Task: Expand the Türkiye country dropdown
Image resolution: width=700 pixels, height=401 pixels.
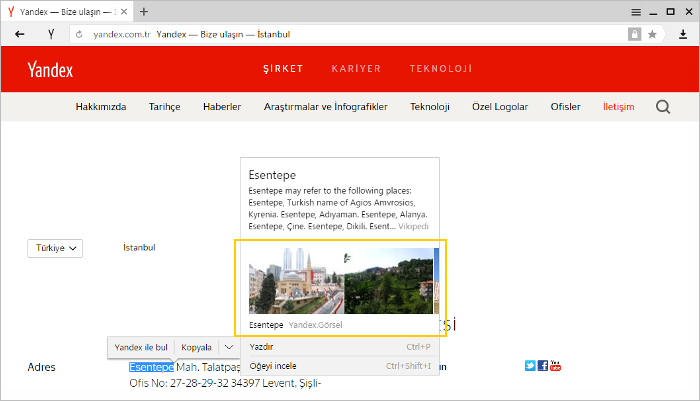Action: coord(55,248)
